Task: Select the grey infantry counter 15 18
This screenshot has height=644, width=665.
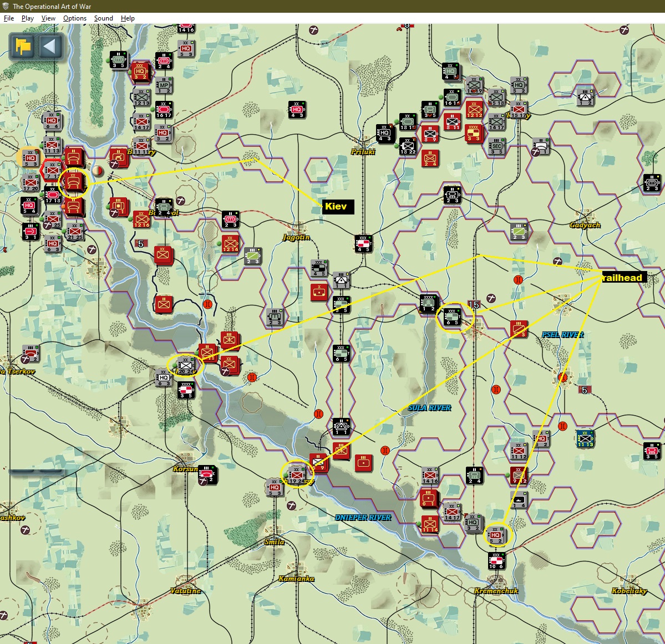Action: (x=496, y=97)
